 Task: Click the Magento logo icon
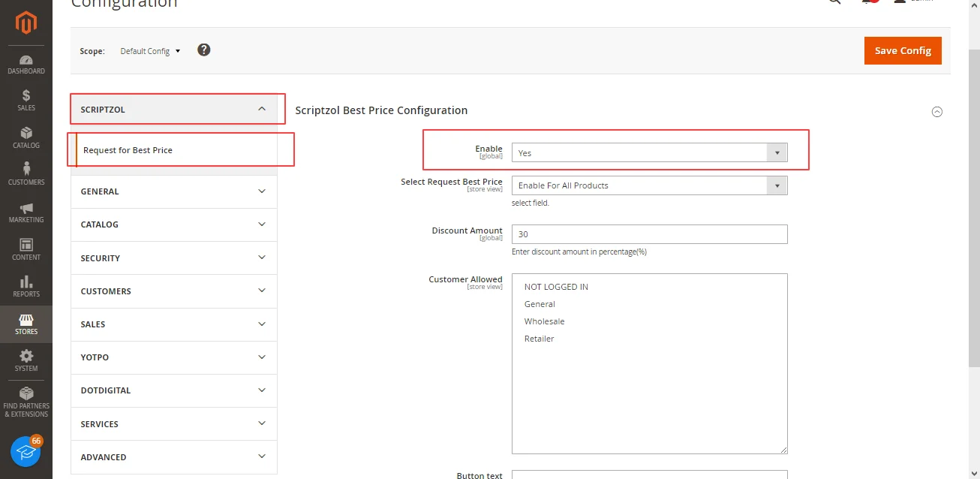tap(26, 23)
